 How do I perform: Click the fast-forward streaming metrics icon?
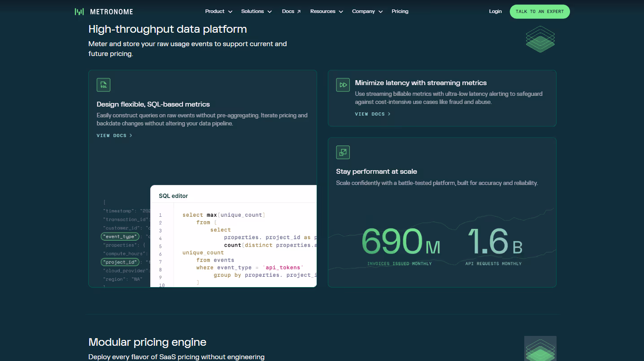coord(343,85)
